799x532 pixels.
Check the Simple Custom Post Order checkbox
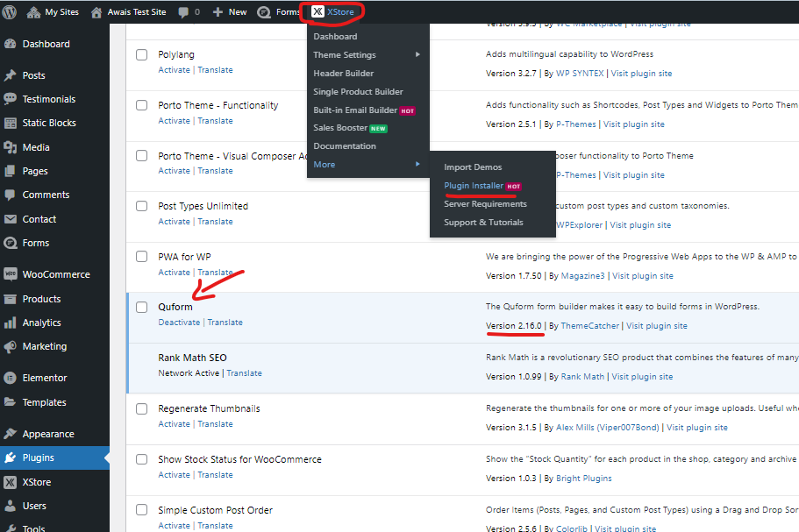(x=142, y=509)
